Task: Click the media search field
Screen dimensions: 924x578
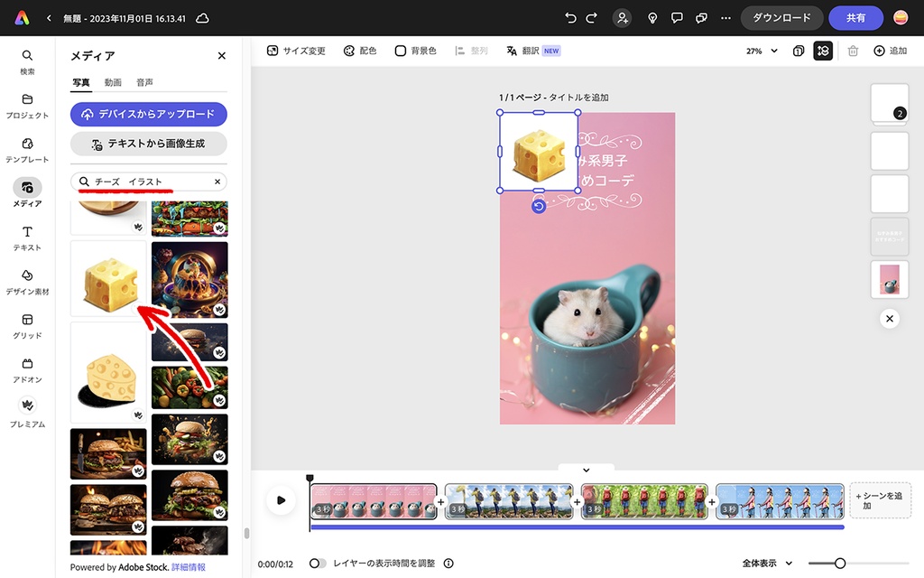Action: click(x=149, y=182)
